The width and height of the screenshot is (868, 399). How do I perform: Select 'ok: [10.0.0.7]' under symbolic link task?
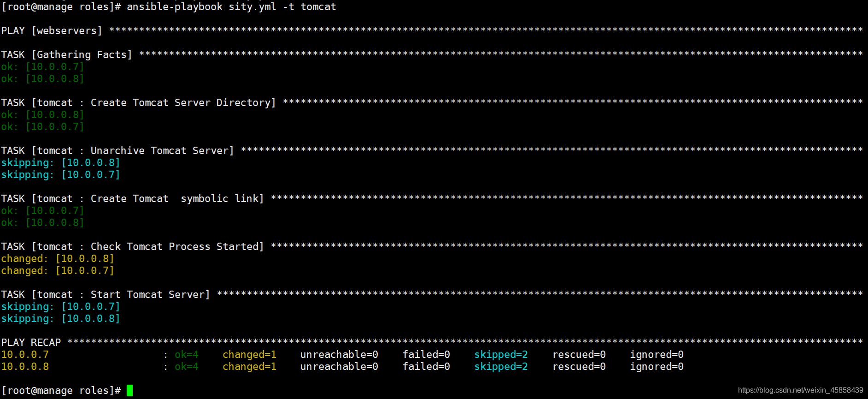(42, 211)
